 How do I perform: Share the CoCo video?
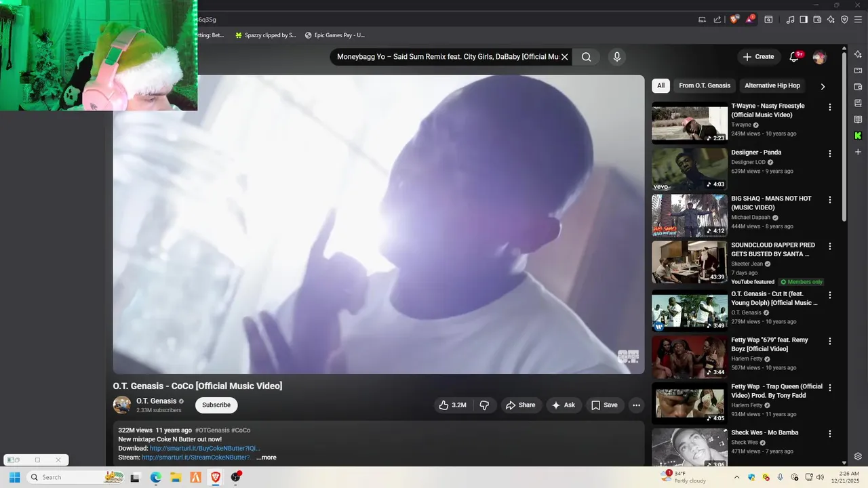point(521,405)
